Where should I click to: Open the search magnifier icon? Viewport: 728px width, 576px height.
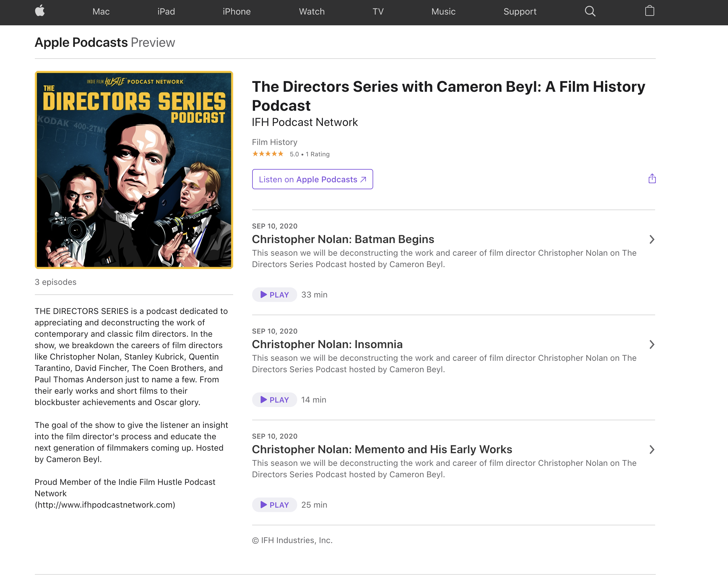point(590,11)
